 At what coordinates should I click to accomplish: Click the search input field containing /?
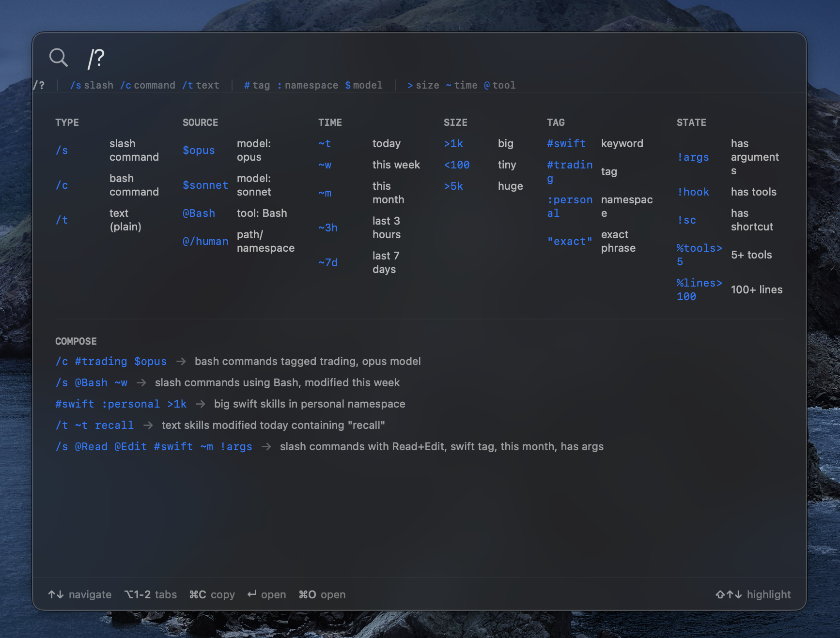(x=388, y=58)
